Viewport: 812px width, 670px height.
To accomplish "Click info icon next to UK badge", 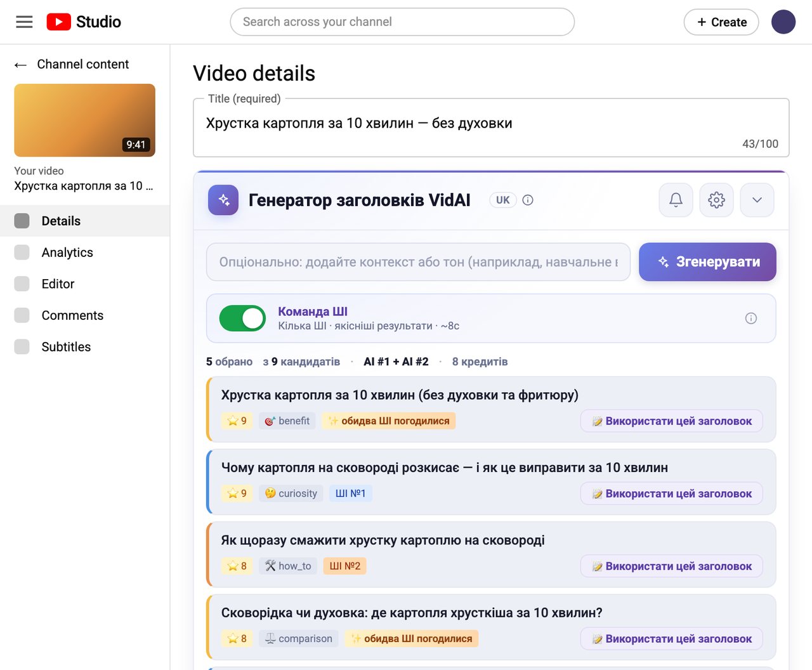I will [x=528, y=200].
